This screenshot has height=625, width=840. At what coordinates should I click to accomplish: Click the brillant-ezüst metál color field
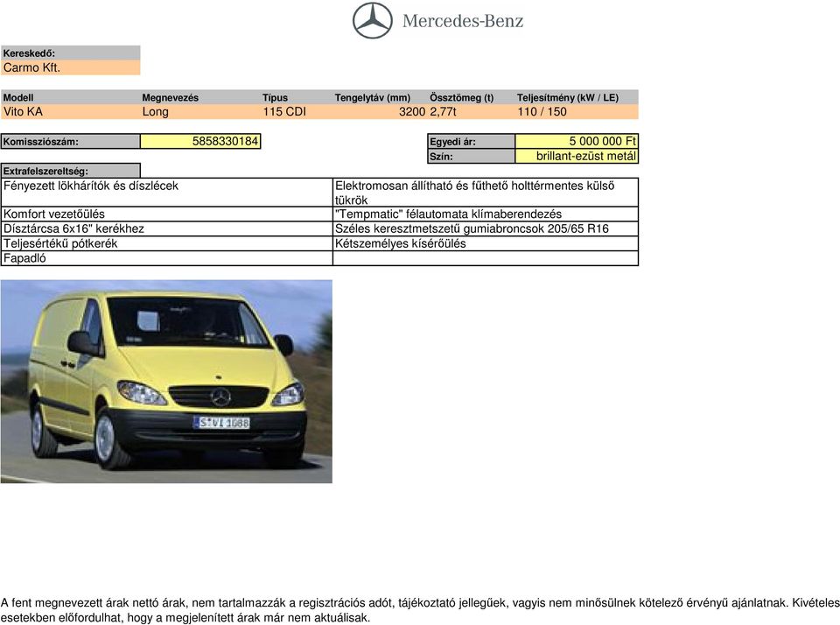[x=577, y=157]
